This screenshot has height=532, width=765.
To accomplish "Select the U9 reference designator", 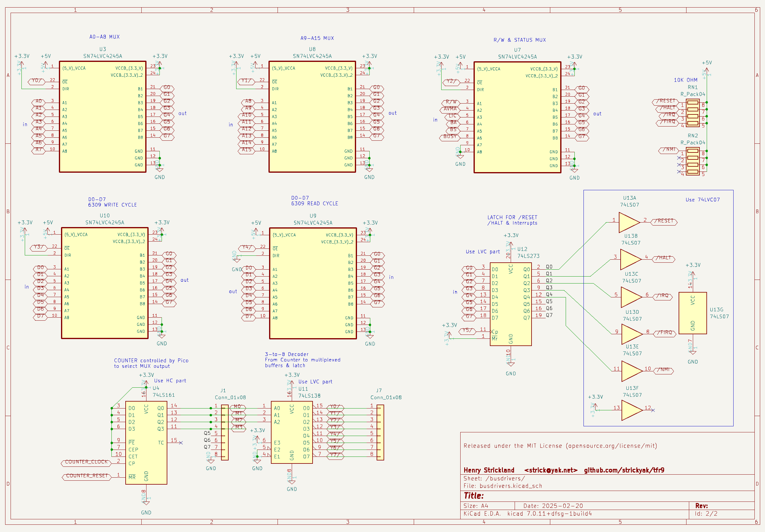I will pos(313,216).
